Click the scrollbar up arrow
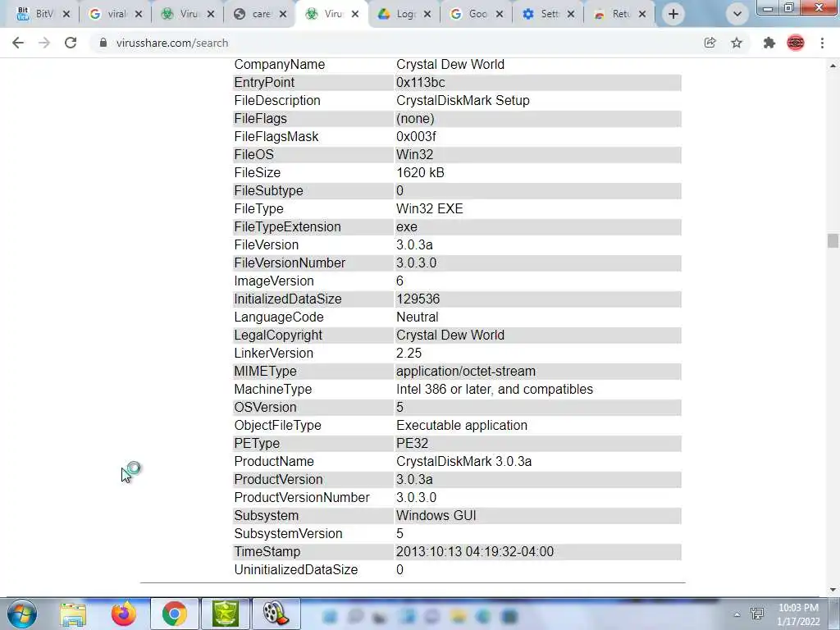The width and height of the screenshot is (840, 630). [833, 66]
